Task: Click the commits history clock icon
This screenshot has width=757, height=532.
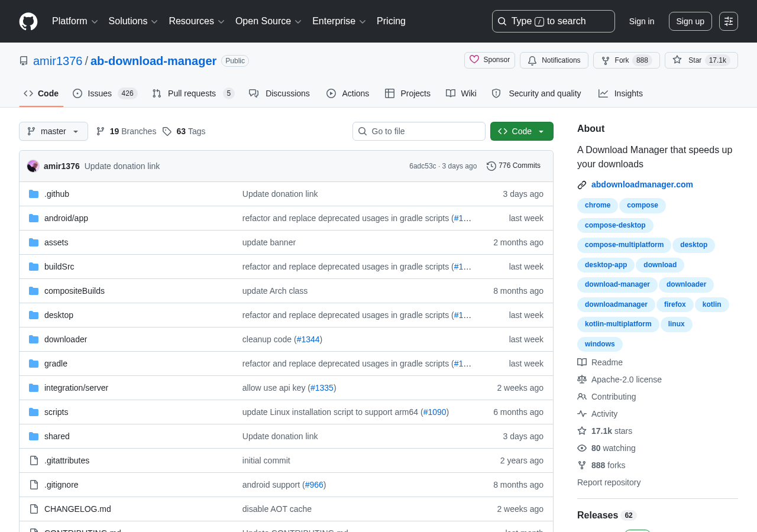Action: (x=491, y=166)
